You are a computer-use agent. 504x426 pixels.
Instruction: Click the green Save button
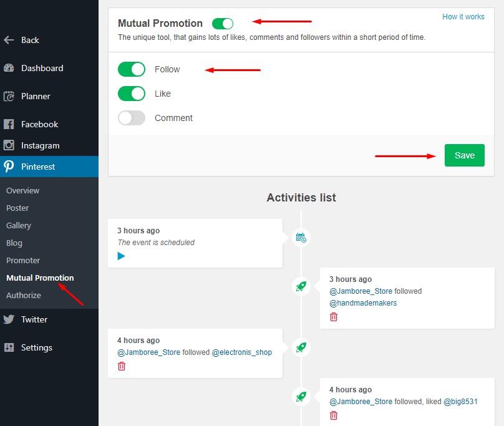(x=465, y=155)
